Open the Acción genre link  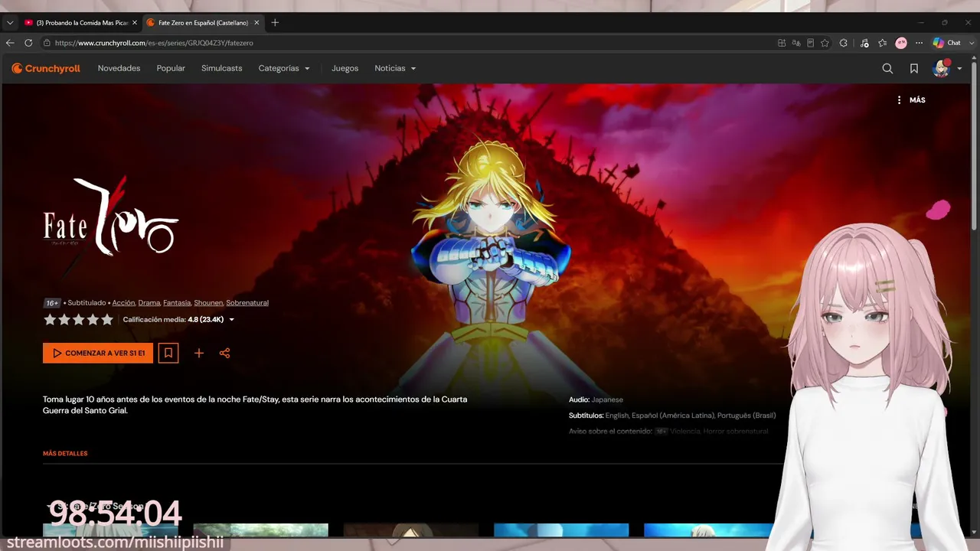(x=123, y=303)
